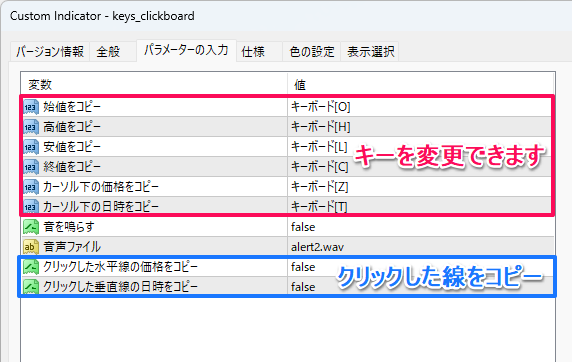Click the icon beside クリックした水平線の価格をコピー
The height and width of the screenshot is (362, 572).
(x=31, y=267)
